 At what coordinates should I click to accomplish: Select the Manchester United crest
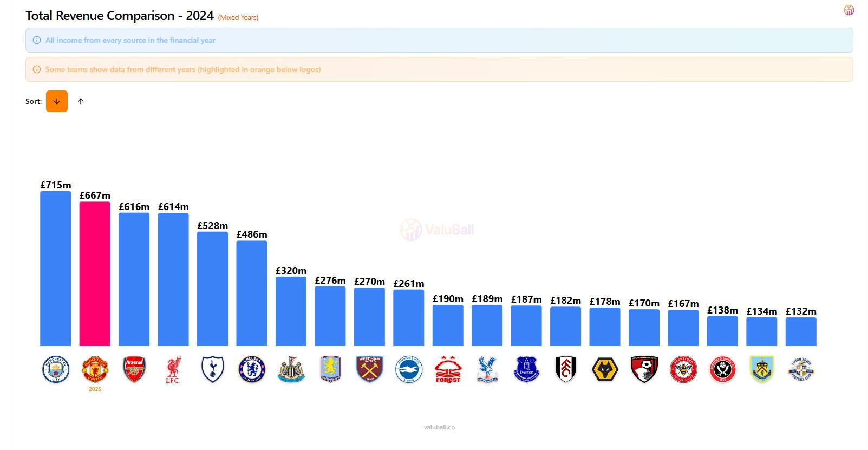click(95, 369)
